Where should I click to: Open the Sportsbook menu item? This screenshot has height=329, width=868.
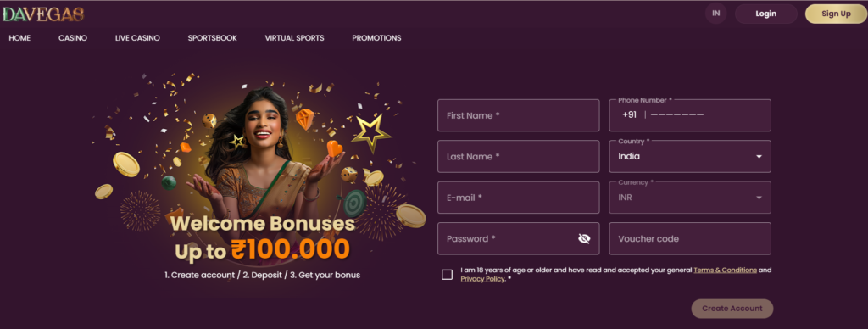(x=212, y=38)
